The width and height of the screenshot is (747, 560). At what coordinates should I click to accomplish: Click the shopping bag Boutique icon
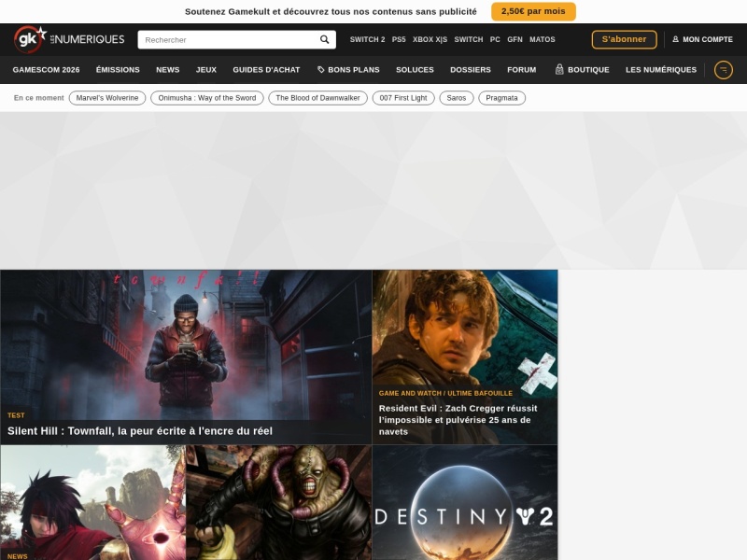[x=559, y=69]
